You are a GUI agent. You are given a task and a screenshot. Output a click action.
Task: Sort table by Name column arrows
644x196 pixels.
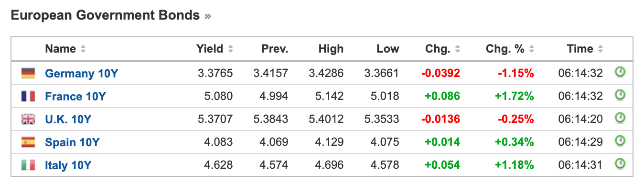point(83,49)
